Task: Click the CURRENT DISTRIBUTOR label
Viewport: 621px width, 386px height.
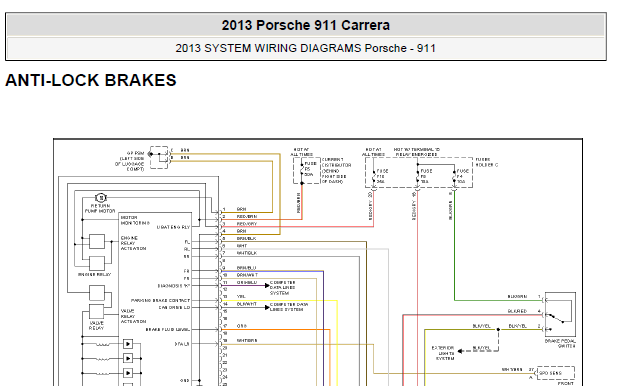Action: tap(336, 171)
